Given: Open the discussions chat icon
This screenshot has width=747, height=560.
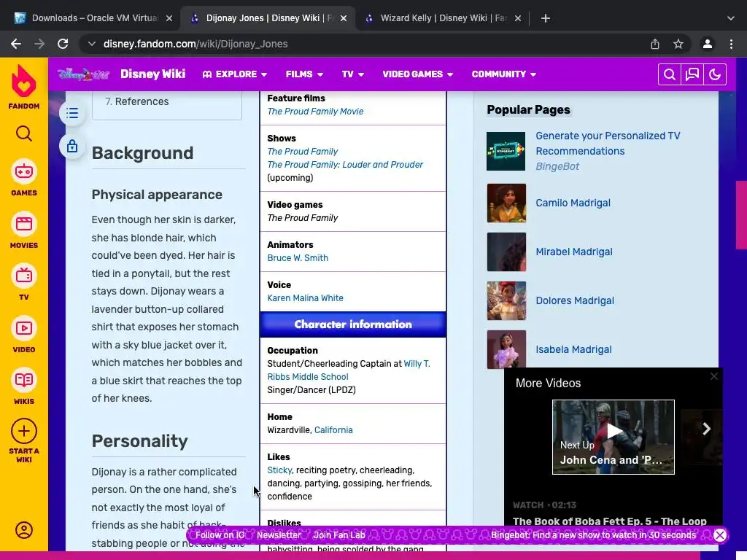Looking at the screenshot, I should pos(692,74).
